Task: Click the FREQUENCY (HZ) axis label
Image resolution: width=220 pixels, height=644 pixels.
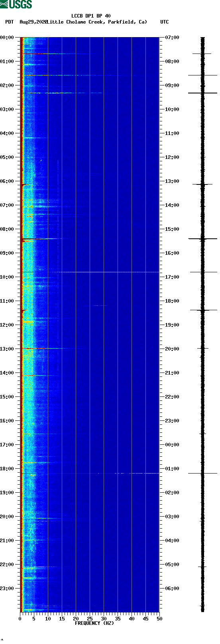Action: click(94, 623)
